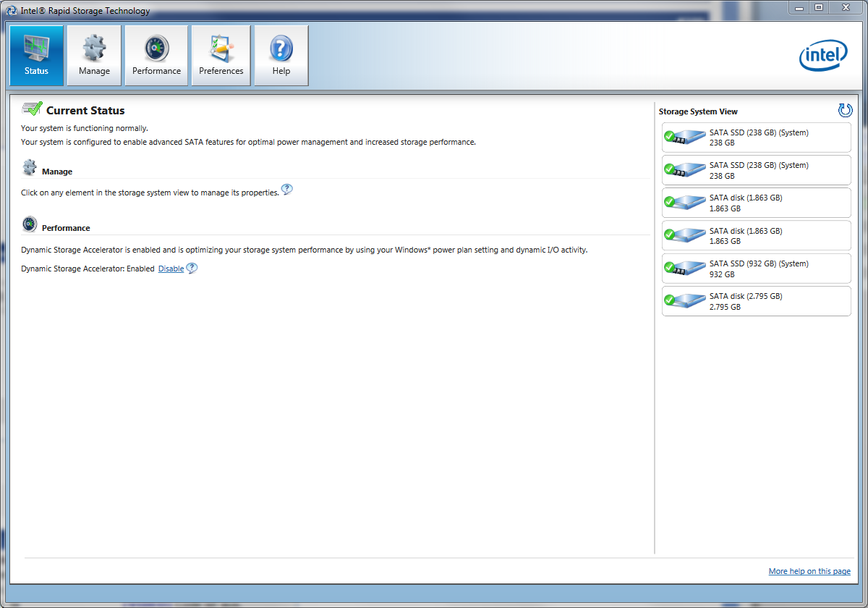Select the second SATA SSD (238 GB) drive
The height and width of the screenshot is (608, 868).
[757, 170]
